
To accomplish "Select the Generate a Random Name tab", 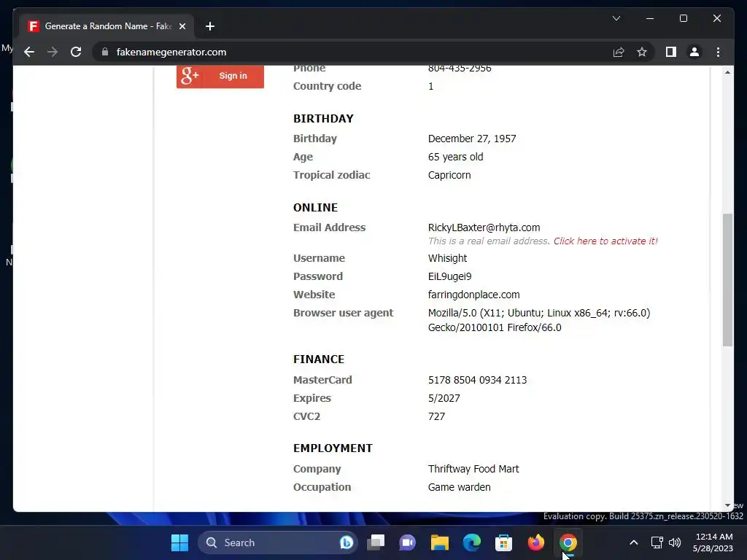I will [x=107, y=26].
